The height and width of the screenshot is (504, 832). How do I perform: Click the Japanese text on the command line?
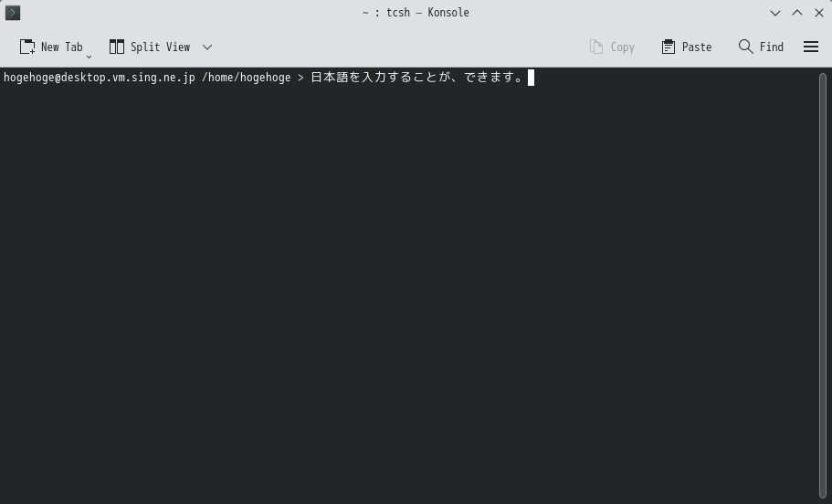point(416,78)
